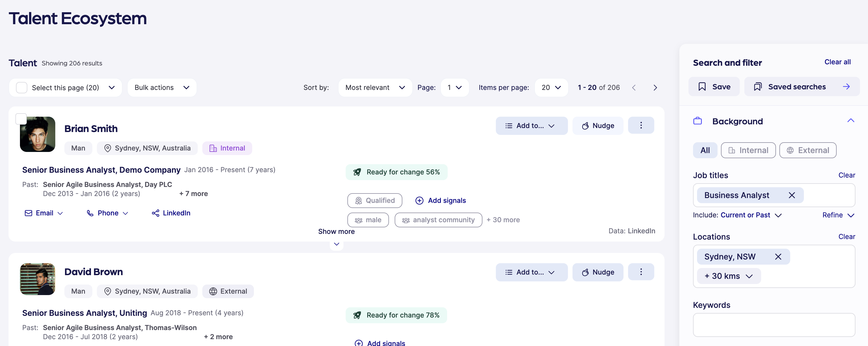
Task: Click the Clear all filters link
Action: pyautogui.click(x=837, y=62)
